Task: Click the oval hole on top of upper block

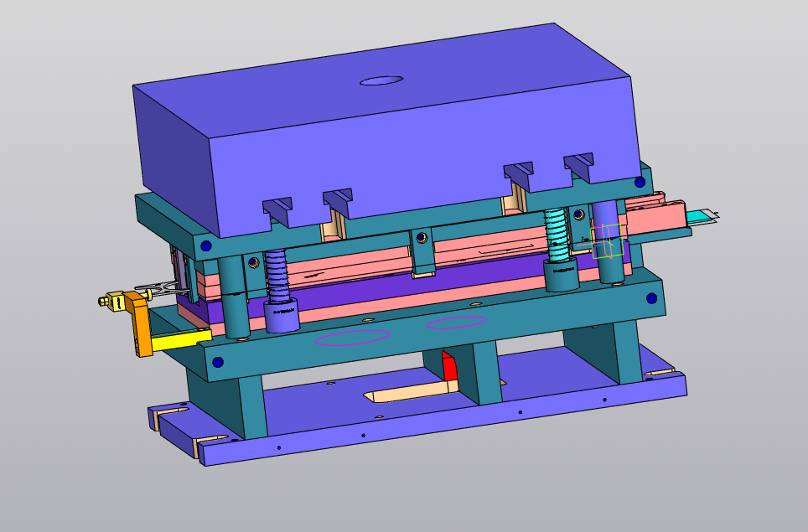Action: pos(381,80)
